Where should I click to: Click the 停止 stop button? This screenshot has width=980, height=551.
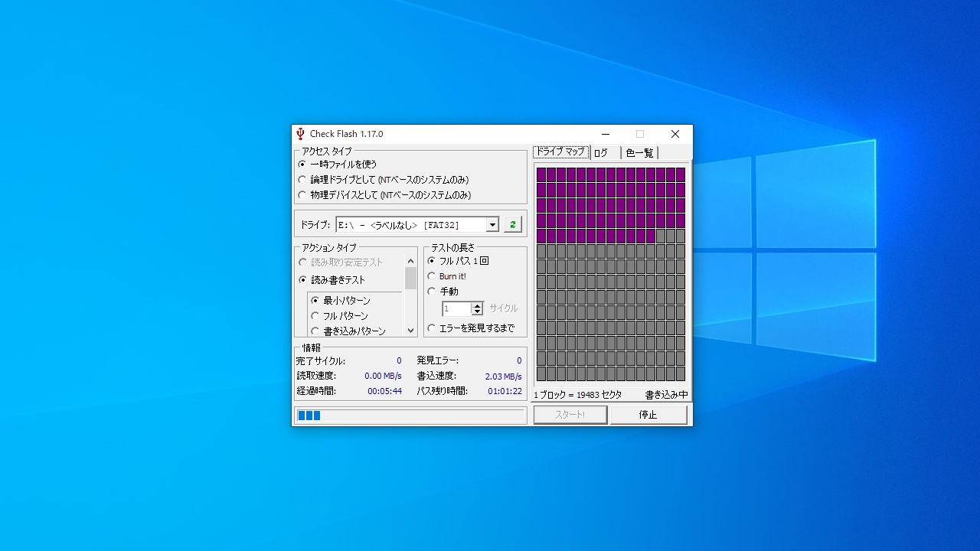point(648,415)
